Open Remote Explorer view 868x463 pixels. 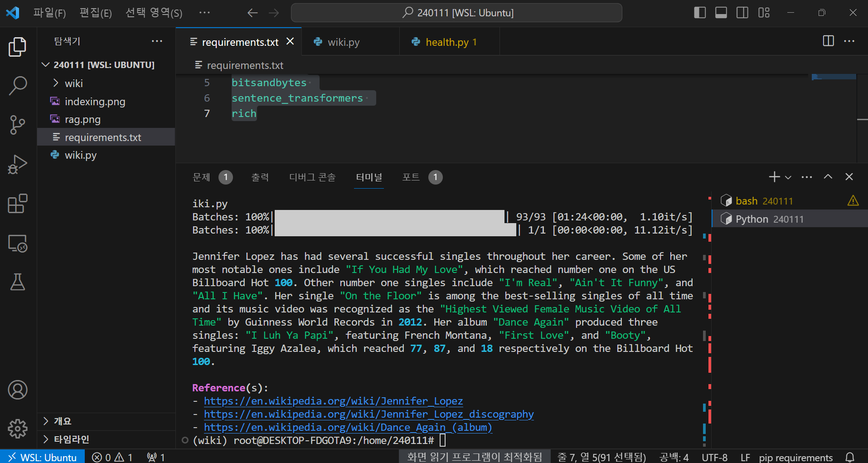click(18, 244)
